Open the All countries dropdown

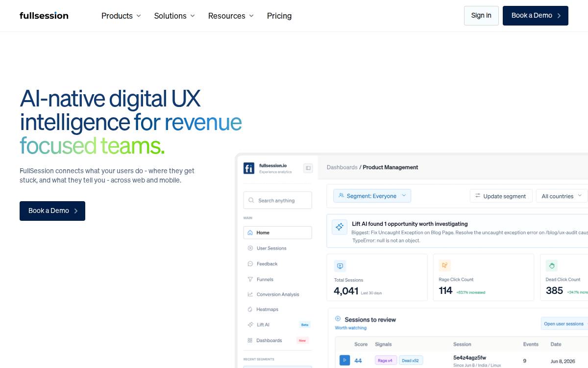click(562, 196)
